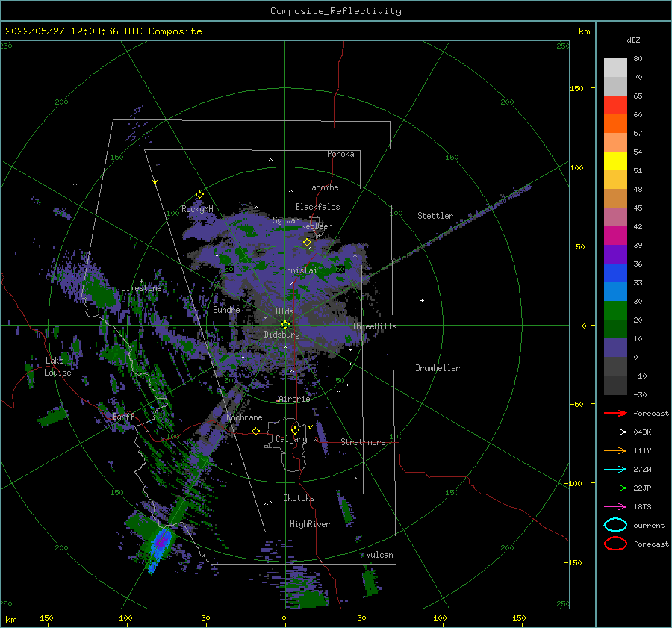Click the RedDeer city label
Image resolution: width=672 pixels, height=628 pixels.
click(x=317, y=226)
